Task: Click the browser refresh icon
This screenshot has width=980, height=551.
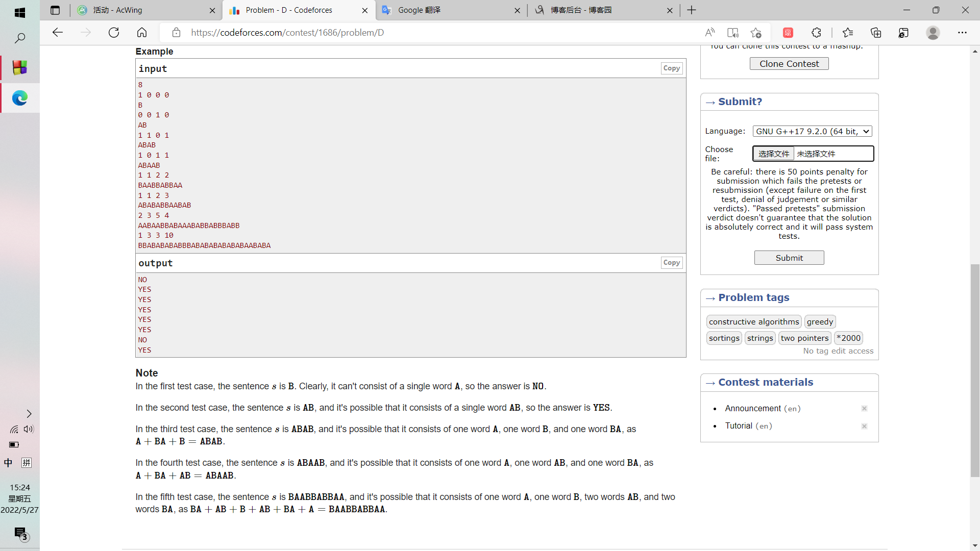Action: coord(114,33)
